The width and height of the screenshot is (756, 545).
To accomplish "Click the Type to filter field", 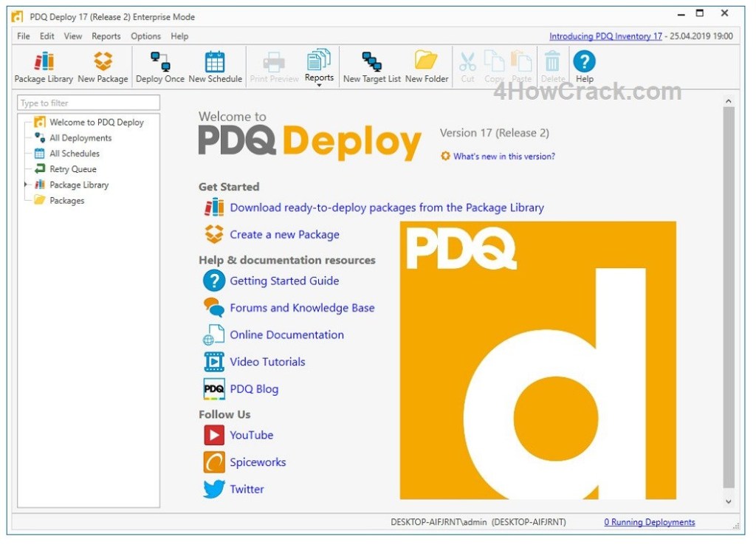I will pyautogui.click(x=89, y=103).
